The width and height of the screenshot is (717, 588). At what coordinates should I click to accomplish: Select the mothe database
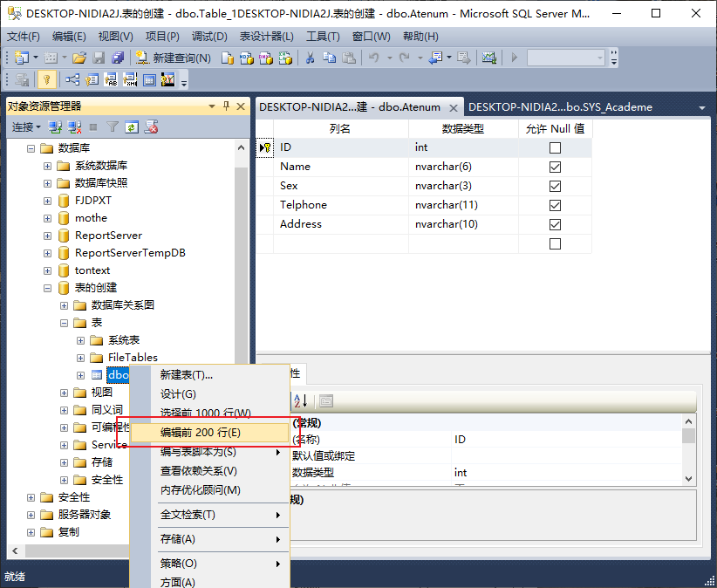point(91,218)
